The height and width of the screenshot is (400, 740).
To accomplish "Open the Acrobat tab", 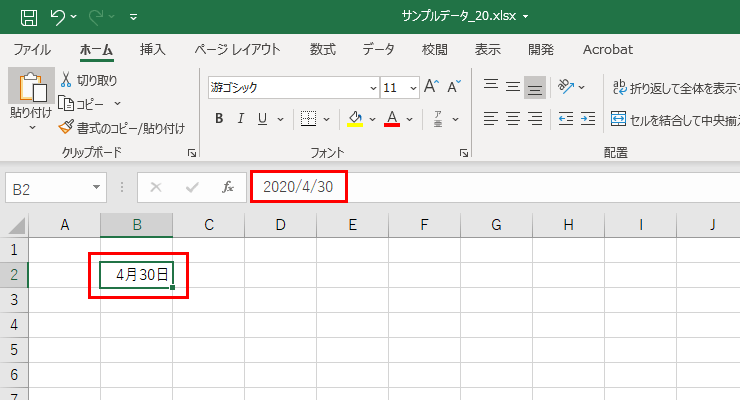I will (x=608, y=49).
